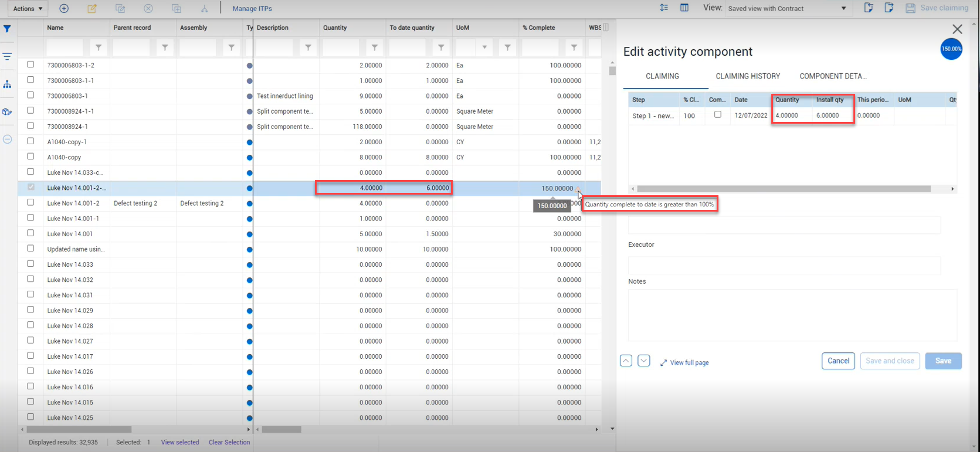980x452 pixels.
Task: Tick the checkbox beside A1040-copy
Action: coord(30,157)
